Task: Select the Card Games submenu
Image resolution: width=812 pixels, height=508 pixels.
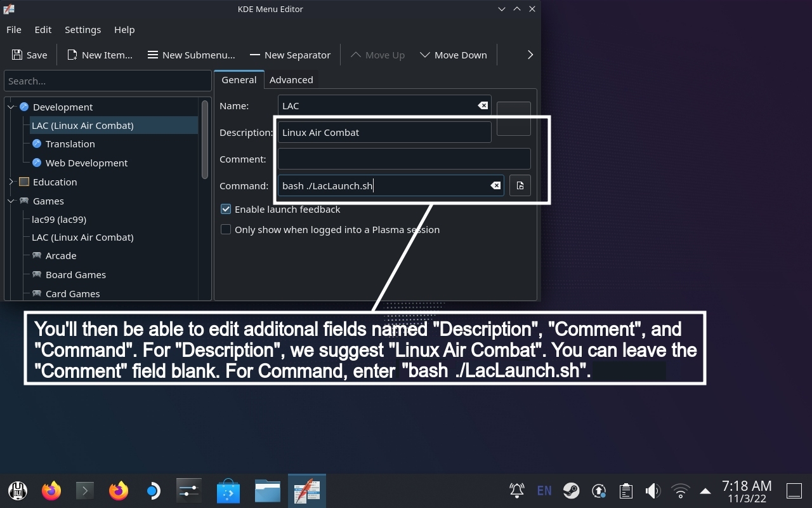Action: (x=72, y=293)
